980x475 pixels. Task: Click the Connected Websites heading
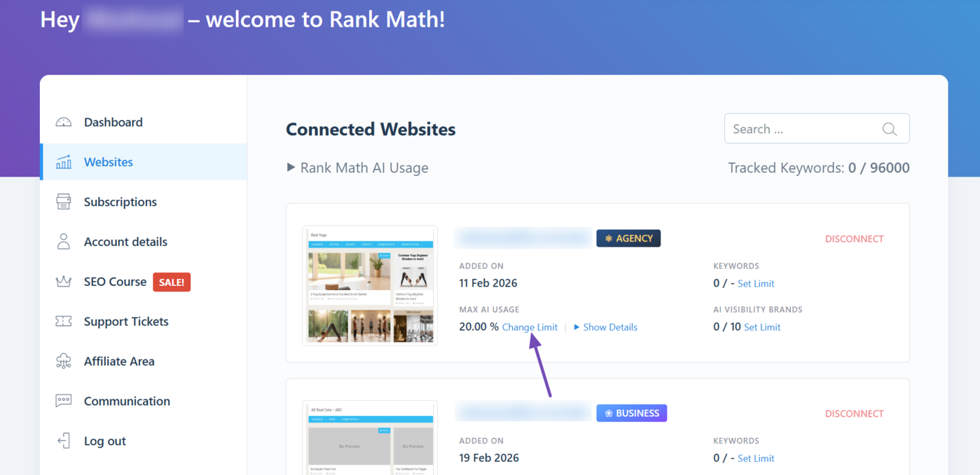point(371,130)
